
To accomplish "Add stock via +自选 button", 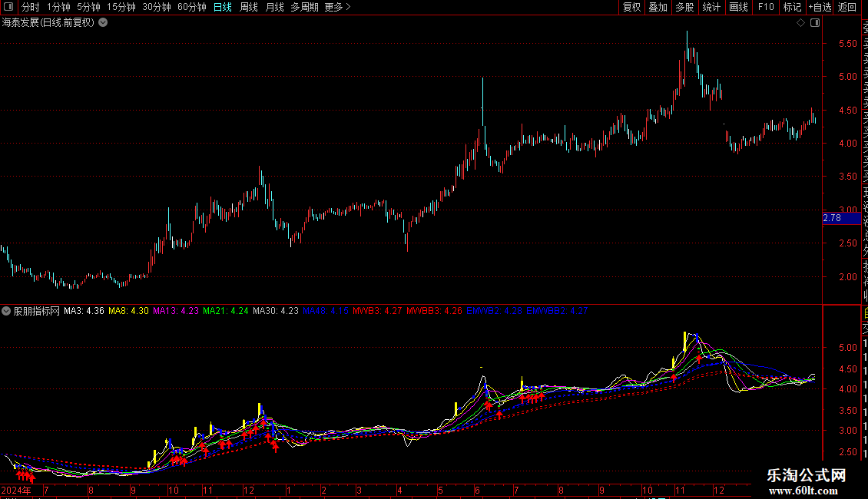I will (820, 7).
